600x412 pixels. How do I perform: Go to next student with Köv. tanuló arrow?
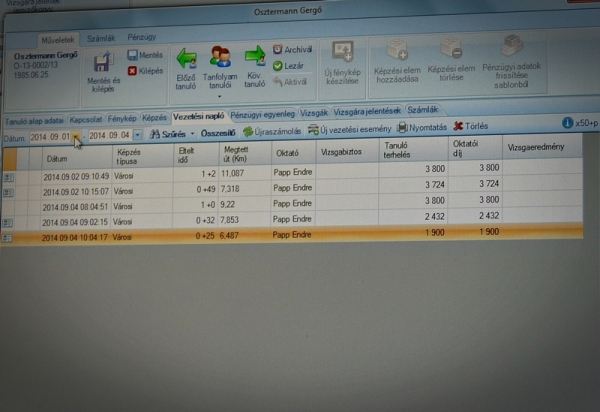pyautogui.click(x=254, y=59)
